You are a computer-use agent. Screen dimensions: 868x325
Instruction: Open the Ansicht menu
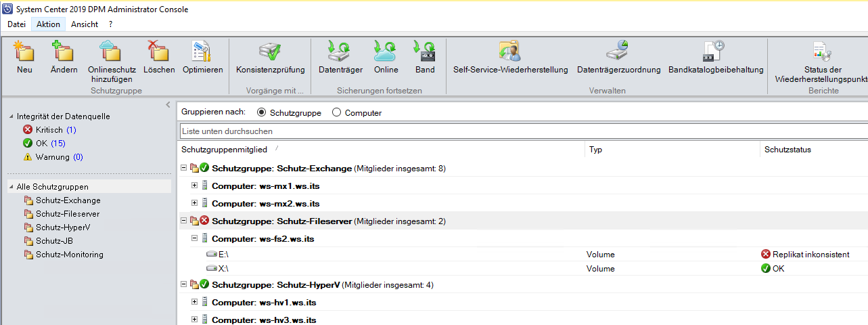tap(85, 24)
